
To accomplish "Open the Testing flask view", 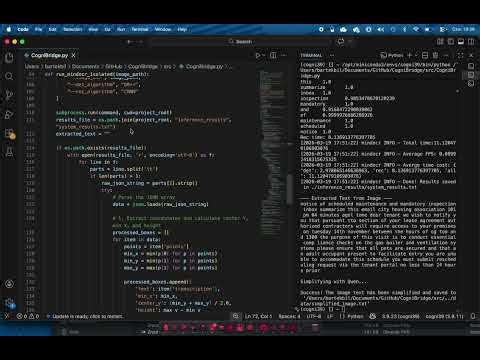I will click(x=9, y=152).
